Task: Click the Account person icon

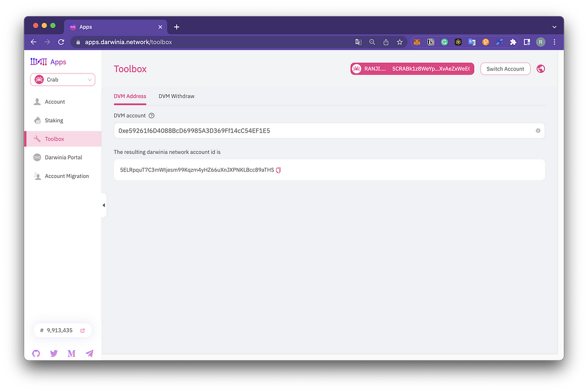Action: [x=37, y=102]
